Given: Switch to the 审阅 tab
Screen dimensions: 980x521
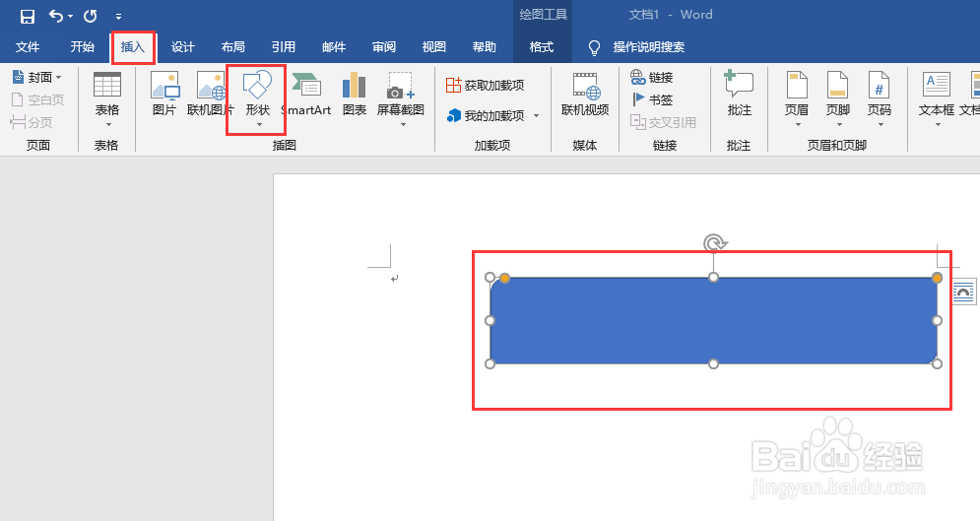Looking at the screenshot, I should click(384, 47).
